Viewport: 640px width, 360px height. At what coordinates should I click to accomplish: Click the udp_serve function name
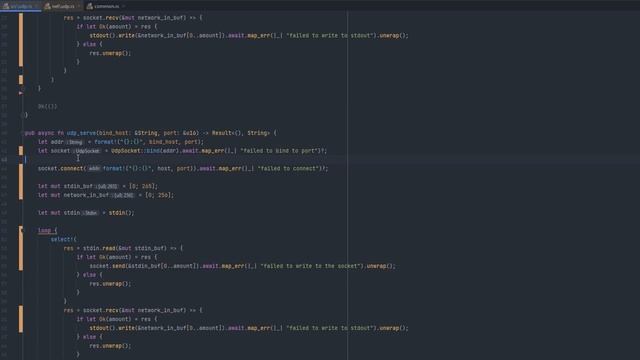[x=81, y=133]
